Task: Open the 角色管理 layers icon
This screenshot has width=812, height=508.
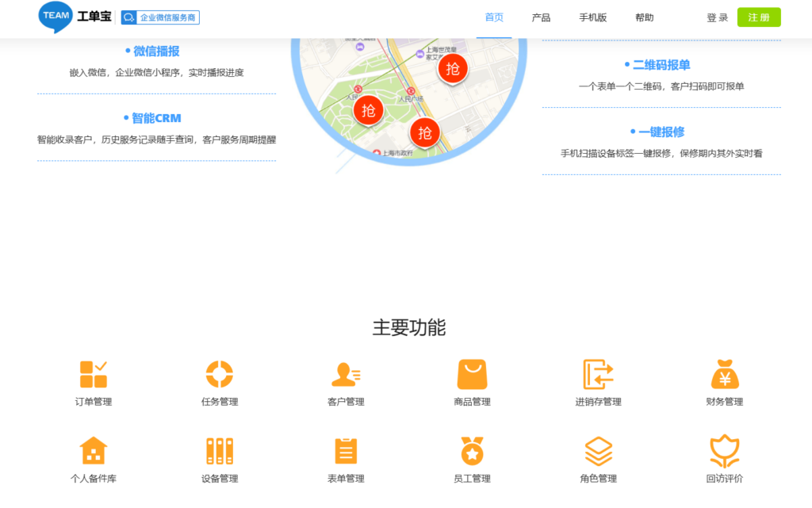Action: pos(598,451)
